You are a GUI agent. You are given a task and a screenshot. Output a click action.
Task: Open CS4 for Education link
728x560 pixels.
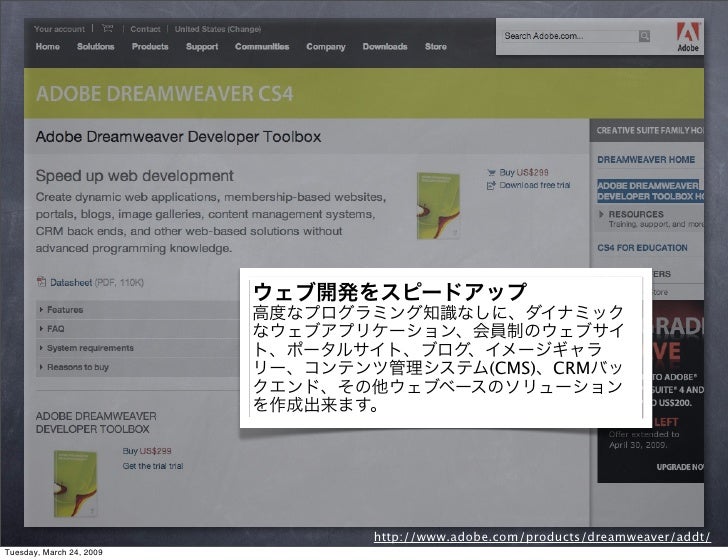tap(642, 247)
